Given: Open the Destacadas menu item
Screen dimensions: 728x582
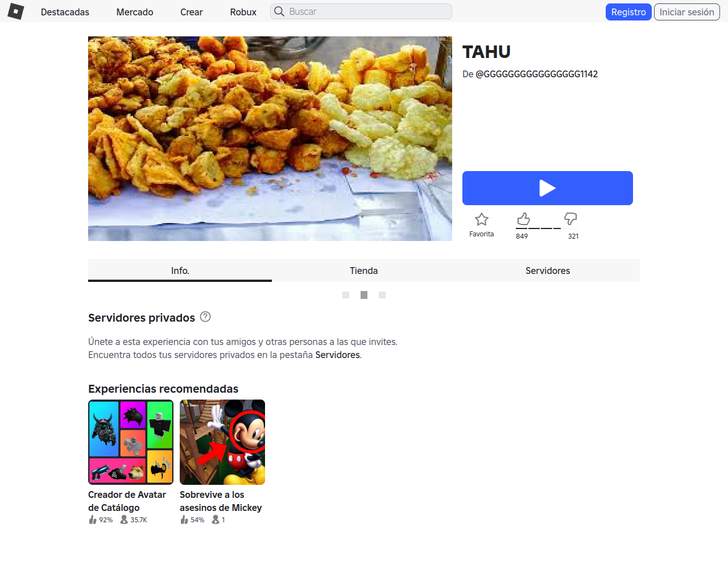Looking at the screenshot, I should 65,12.
